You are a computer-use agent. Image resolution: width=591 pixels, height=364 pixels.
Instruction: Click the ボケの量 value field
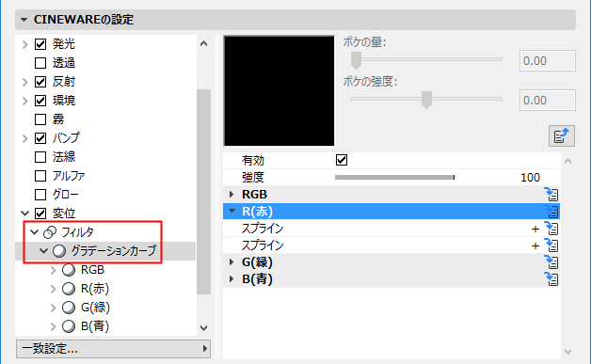[x=548, y=60]
